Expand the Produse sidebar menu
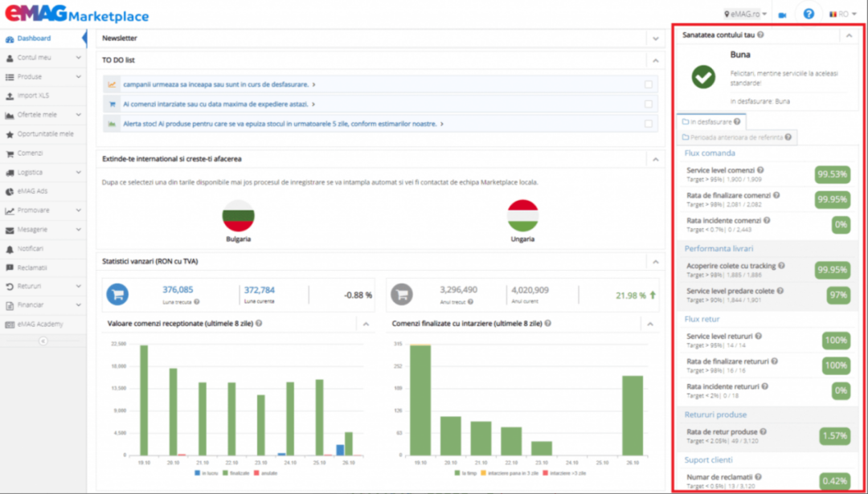 pyautogui.click(x=42, y=76)
